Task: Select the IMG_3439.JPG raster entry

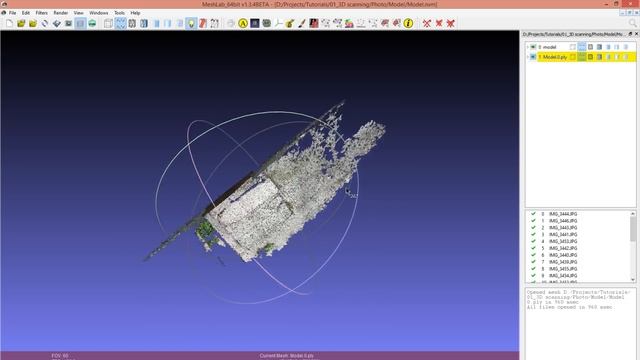Action: coord(563,262)
